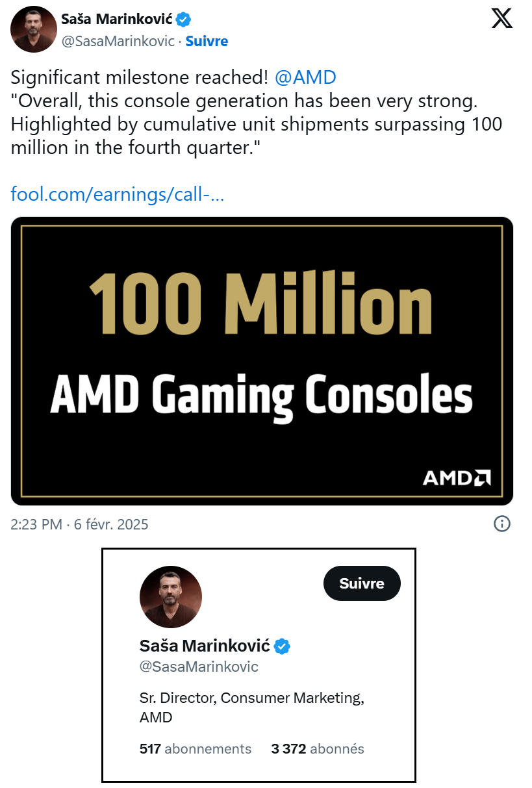Open the @AMD mention
Image resolution: width=532 pixels, height=788 pixels.
tap(305, 78)
